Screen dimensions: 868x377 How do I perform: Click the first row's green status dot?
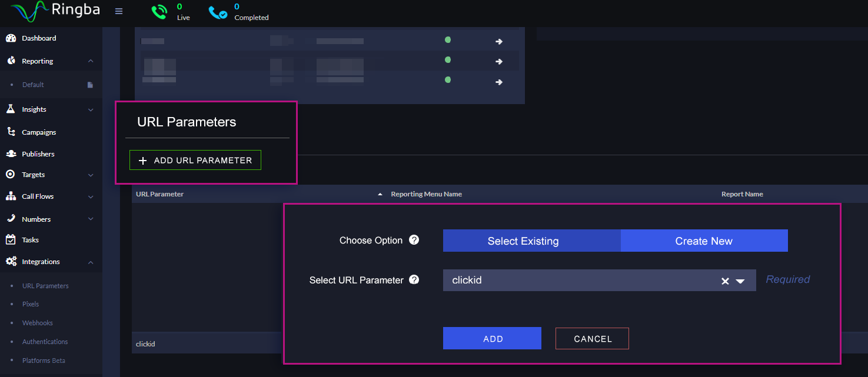[x=448, y=40]
